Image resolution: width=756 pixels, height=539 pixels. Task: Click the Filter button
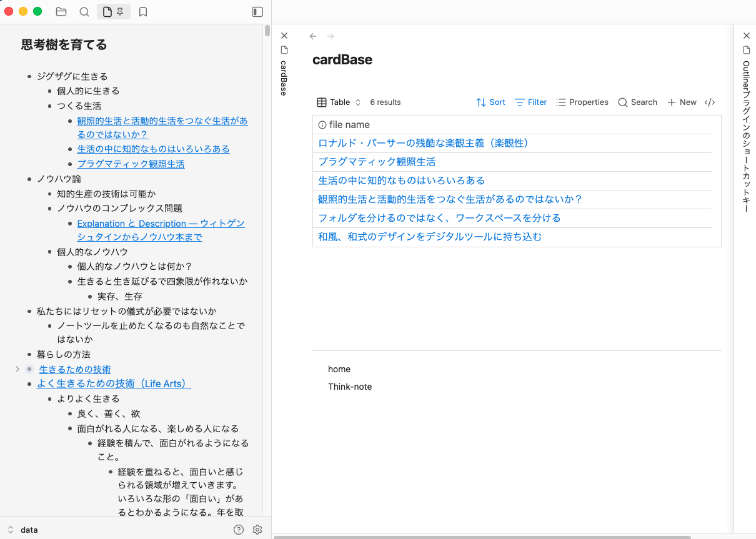tap(530, 102)
